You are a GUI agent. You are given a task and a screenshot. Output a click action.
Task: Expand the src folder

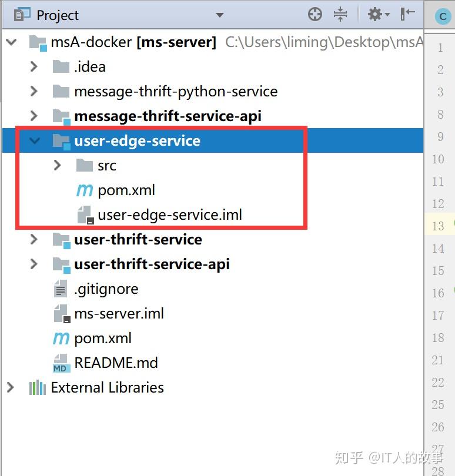(57, 165)
